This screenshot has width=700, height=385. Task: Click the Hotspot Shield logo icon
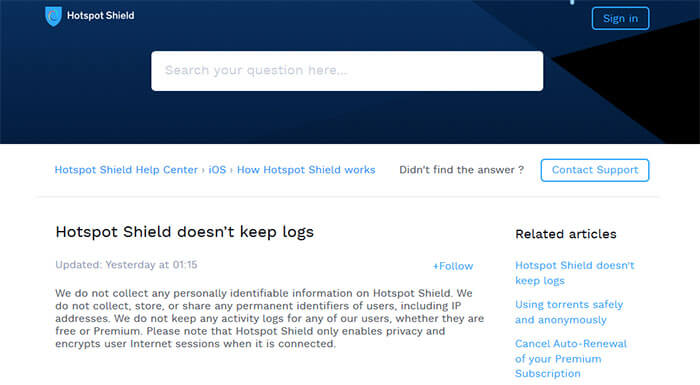coord(53,16)
